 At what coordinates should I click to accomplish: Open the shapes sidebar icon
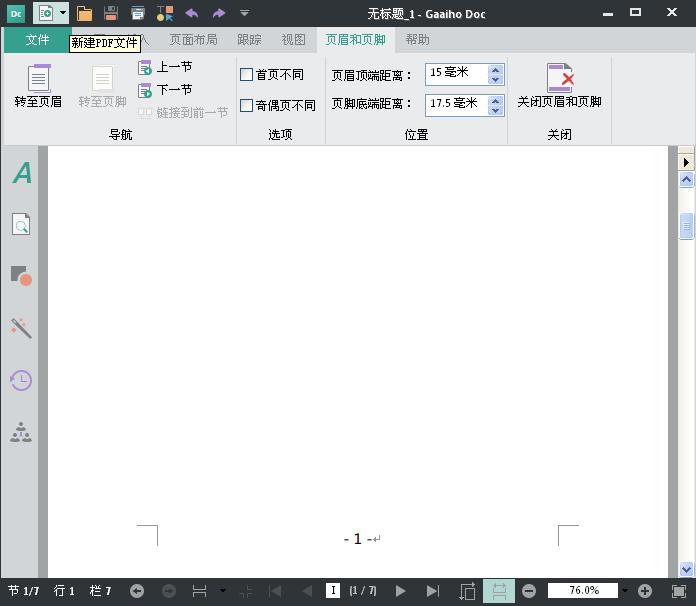coord(21,276)
